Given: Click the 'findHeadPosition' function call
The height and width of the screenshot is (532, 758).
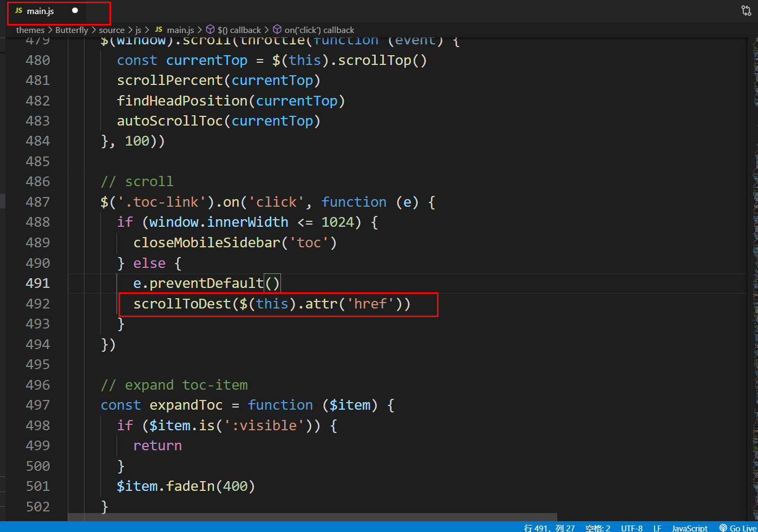Looking at the screenshot, I should click(182, 101).
